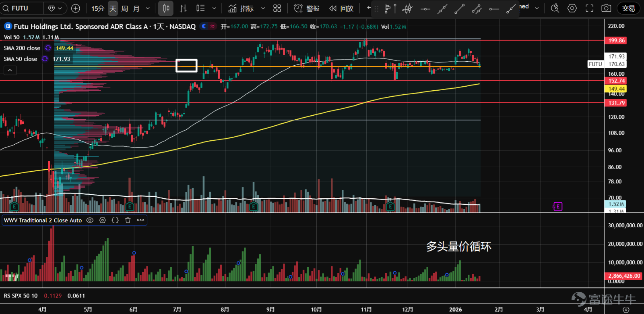Click the left arrow undo icon
The height and width of the screenshot is (314, 644).
[x=369, y=8]
